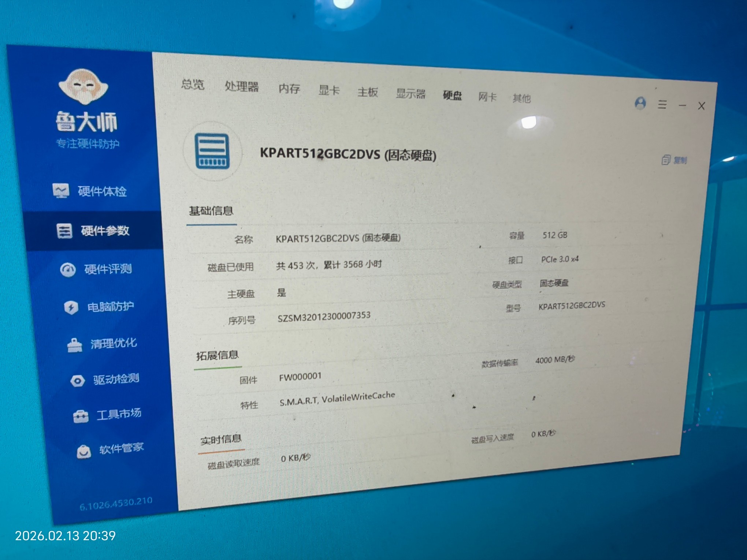Switch to the 内存 tab
Image resolution: width=747 pixels, height=560 pixels.
[x=289, y=89]
